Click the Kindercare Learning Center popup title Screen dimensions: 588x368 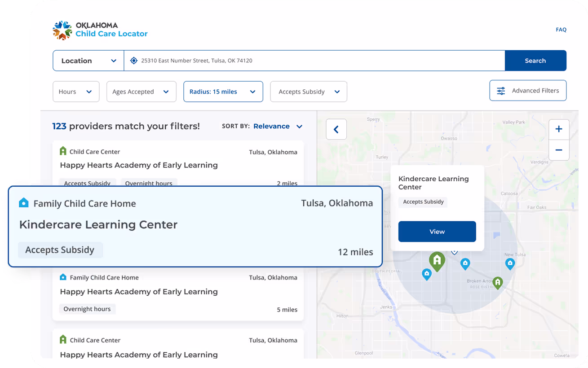coord(433,183)
